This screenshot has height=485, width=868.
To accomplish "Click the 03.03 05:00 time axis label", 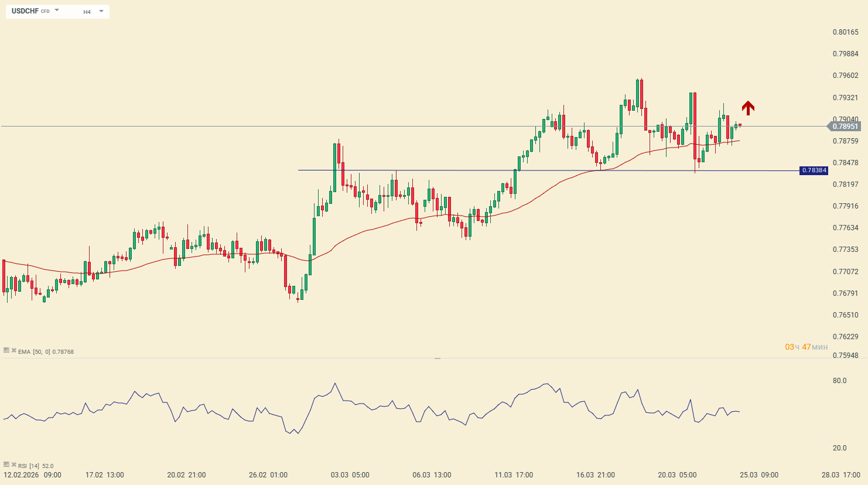I will tap(350, 475).
